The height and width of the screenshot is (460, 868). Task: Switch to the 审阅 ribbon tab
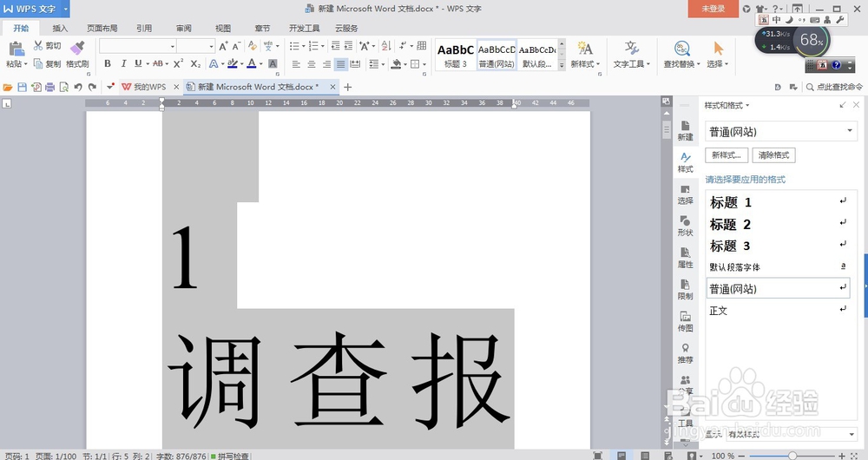coord(184,29)
